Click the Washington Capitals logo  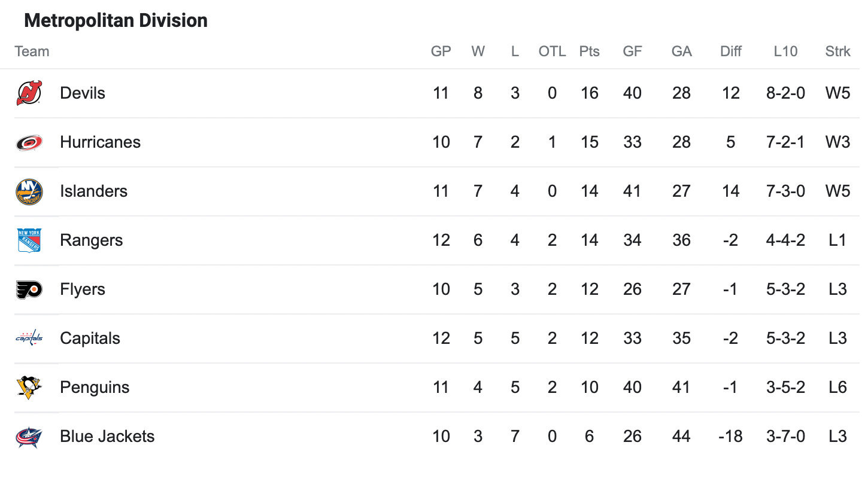pyautogui.click(x=29, y=338)
